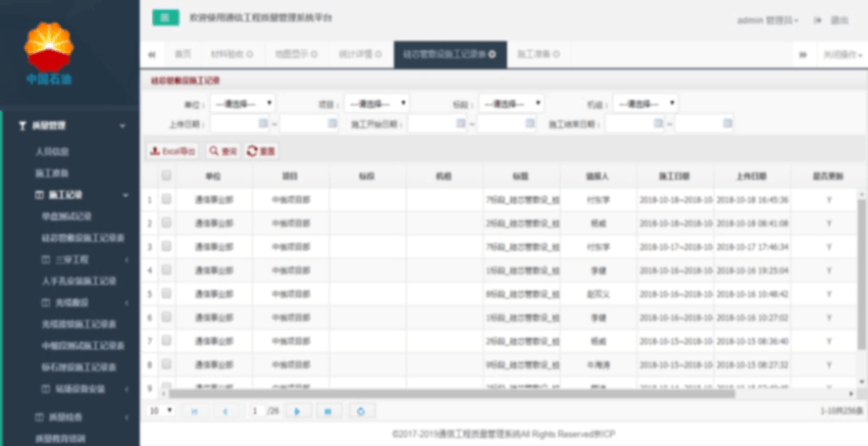Image resolution: width=868 pixels, height=446 pixels.
Task: Open the 单位 dropdown
Action: point(242,104)
